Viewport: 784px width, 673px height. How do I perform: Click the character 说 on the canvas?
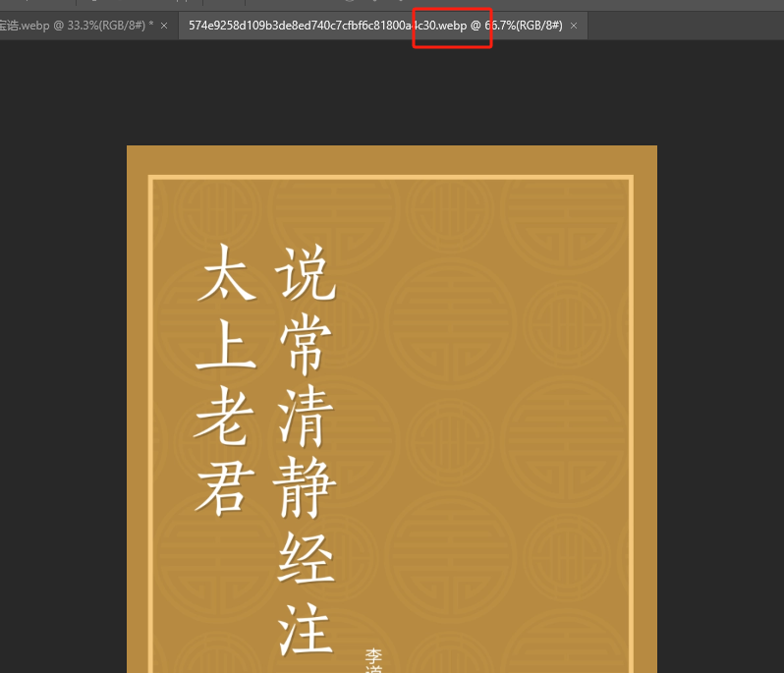pyautogui.click(x=307, y=272)
